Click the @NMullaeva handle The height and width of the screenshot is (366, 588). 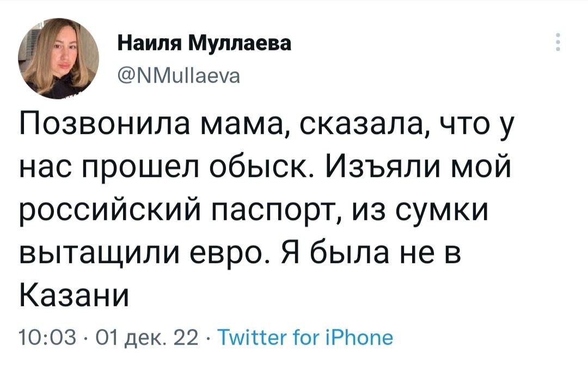[179, 76]
